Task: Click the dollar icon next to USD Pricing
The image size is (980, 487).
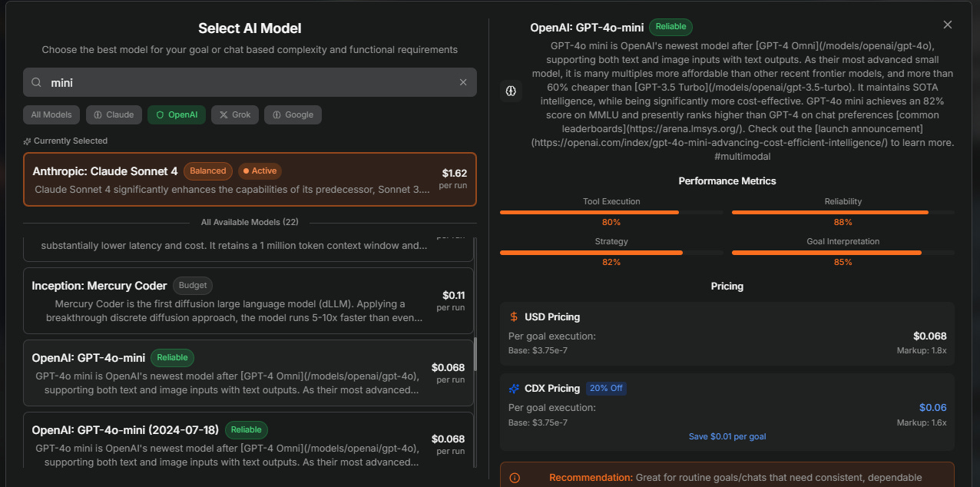Action: (x=514, y=316)
